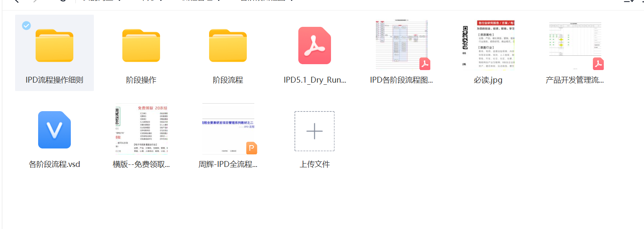Open the IPD流程操作细则 folder icon

pyautogui.click(x=54, y=45)
